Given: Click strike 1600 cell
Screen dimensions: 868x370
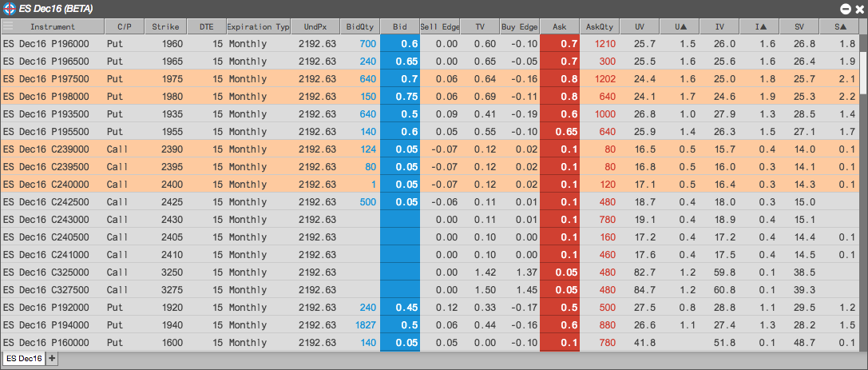Looking at the screenshot, I should pos(171,343).
